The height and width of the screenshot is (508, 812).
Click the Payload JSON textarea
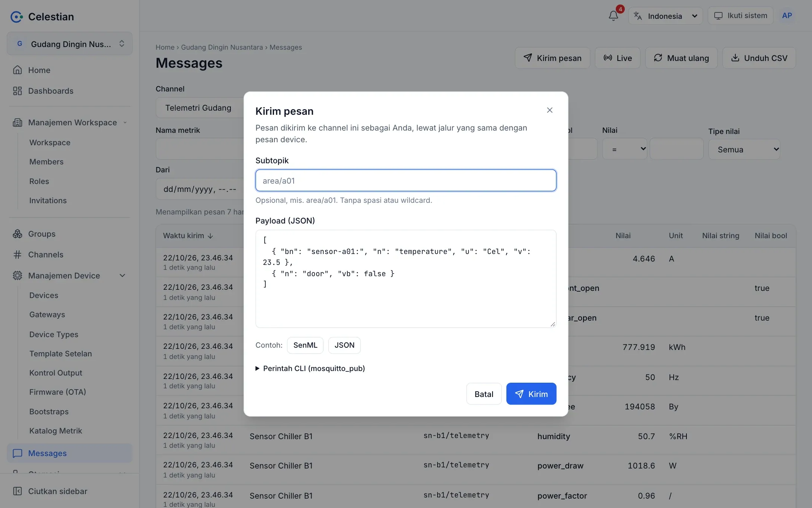(406, 279)
